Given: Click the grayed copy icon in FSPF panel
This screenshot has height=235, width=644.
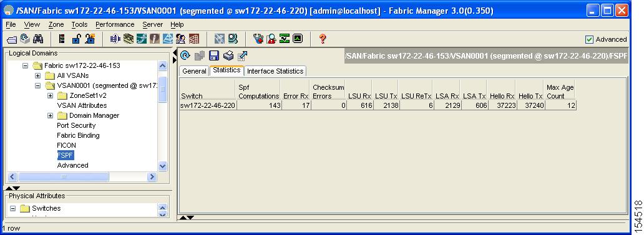Looking at the screenshot, I should (200, 55).
